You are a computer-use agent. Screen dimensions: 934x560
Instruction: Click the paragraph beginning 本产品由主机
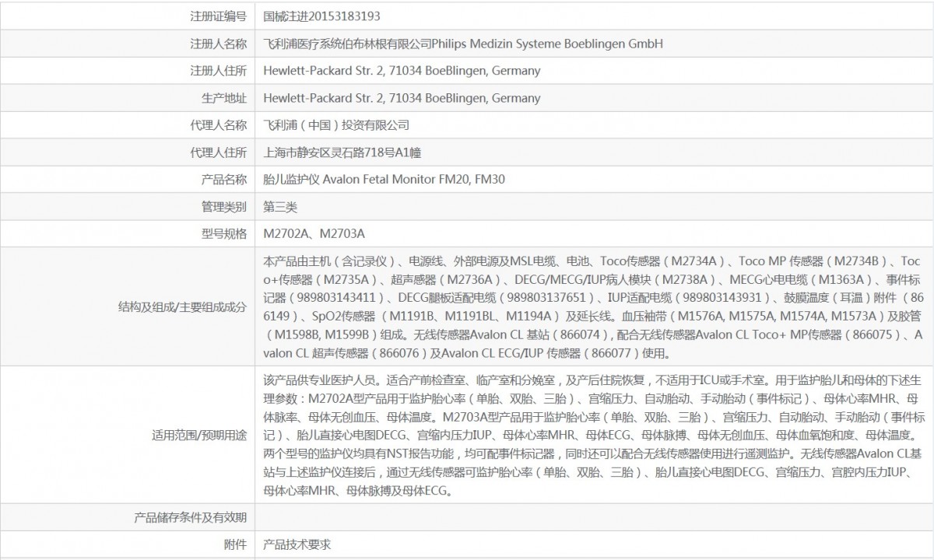(594, 307)
